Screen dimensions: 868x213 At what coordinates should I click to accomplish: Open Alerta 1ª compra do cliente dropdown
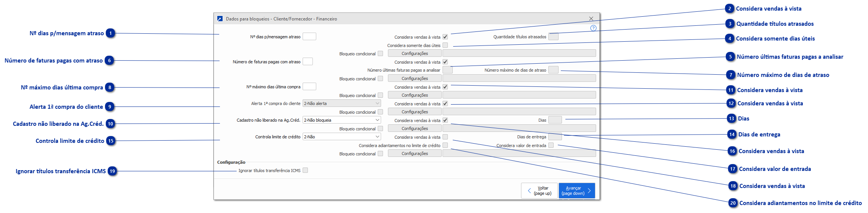tap(342, 103)
